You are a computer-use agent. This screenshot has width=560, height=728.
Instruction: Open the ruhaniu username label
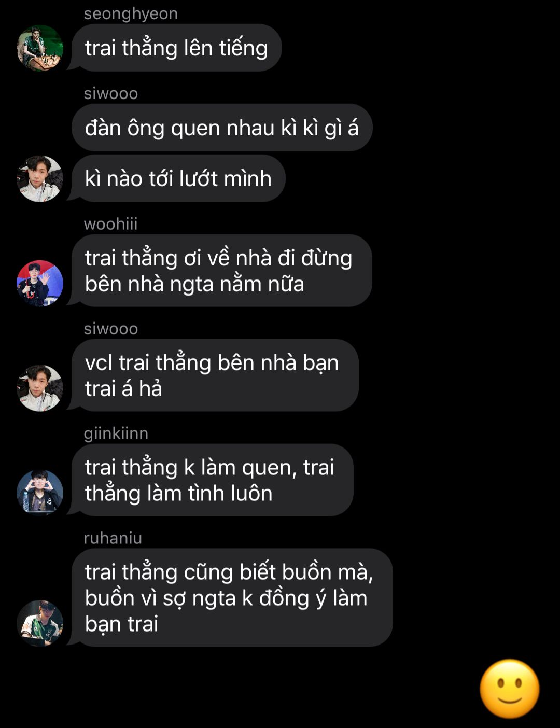click(x=113, y=538)
